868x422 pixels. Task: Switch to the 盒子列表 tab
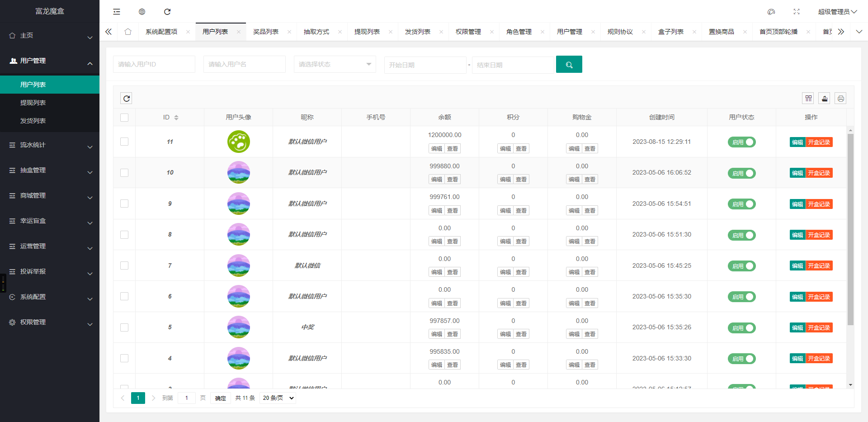coord(671,32)
